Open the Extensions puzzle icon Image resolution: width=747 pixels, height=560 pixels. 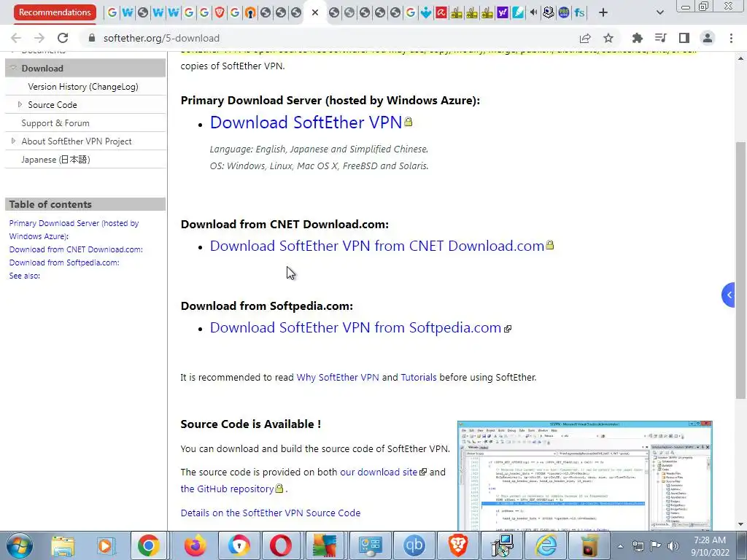(637, 38)
